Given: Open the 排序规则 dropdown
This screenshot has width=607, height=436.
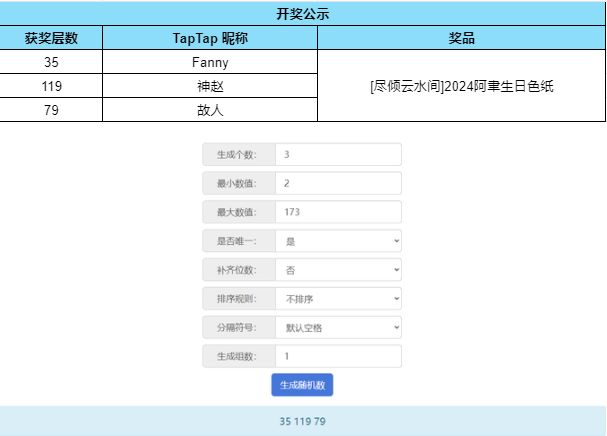Looking at the screenshot, I should pos(338,299).
